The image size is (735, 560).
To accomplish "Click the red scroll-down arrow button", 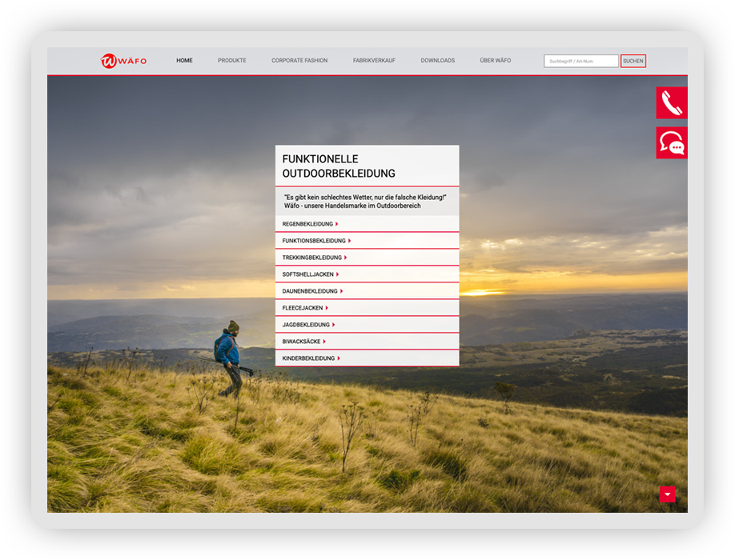I will 667,494.
